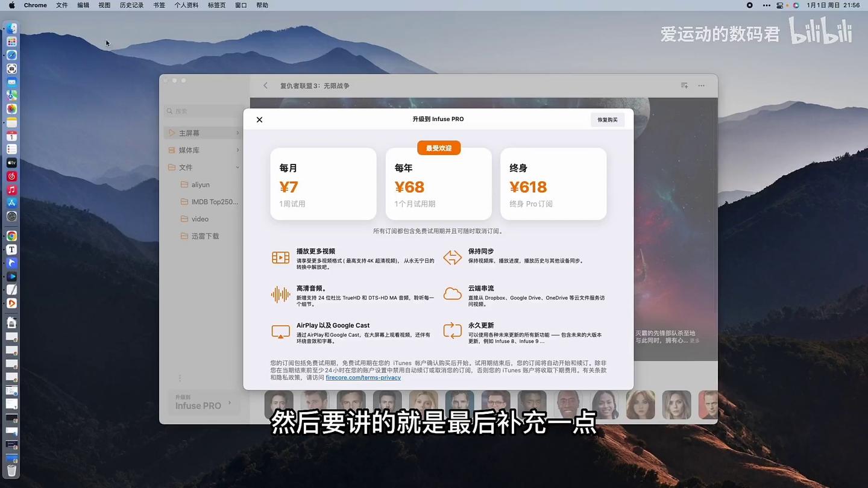The height and width of the screenshot is (488, 868).
Task: Select the 每月 ¥7 monthly plan
Action: pyautogui.click(x=323, y=184)
